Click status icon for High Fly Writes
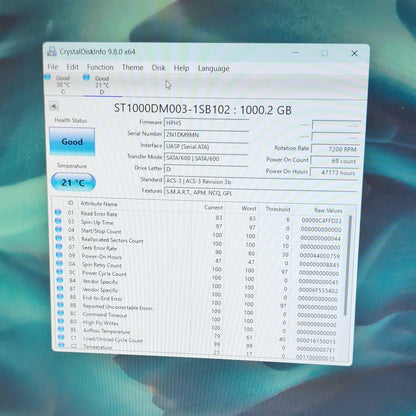 click(x=61, y=321)
